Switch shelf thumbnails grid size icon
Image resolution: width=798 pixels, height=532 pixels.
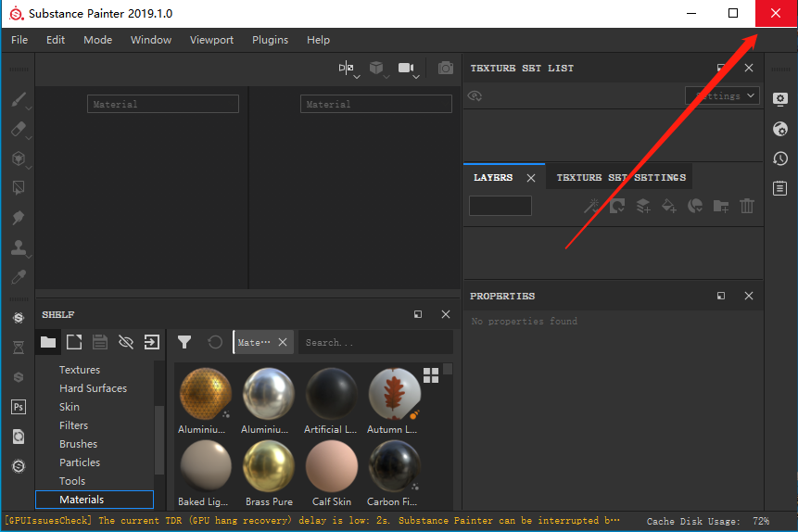(x=431, y=375)
